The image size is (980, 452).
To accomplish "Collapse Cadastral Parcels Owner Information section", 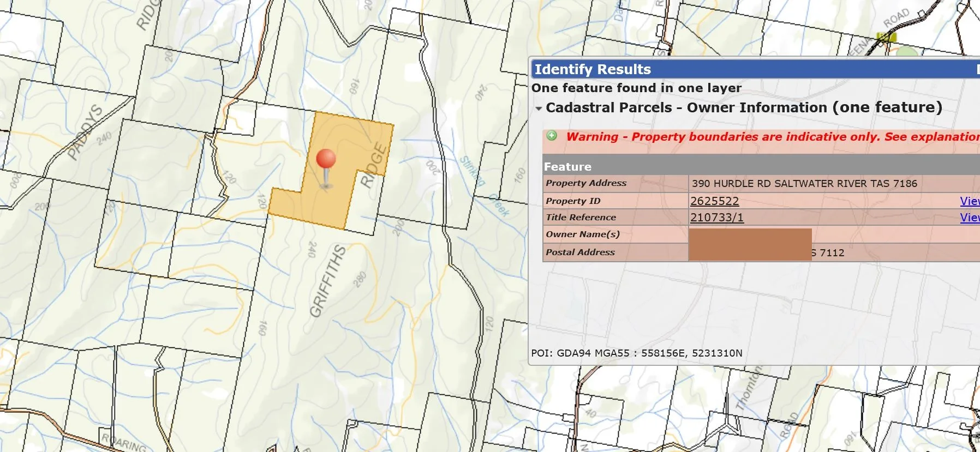I will 539,109.
